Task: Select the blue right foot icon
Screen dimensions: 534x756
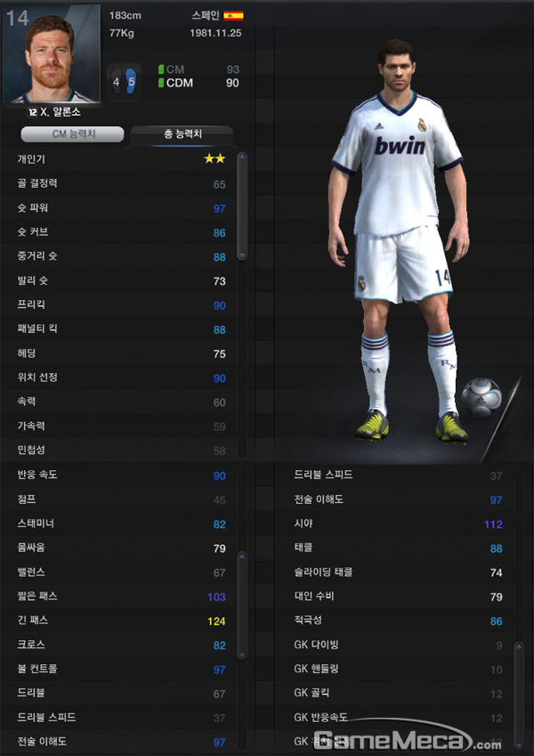Action: 131,82
